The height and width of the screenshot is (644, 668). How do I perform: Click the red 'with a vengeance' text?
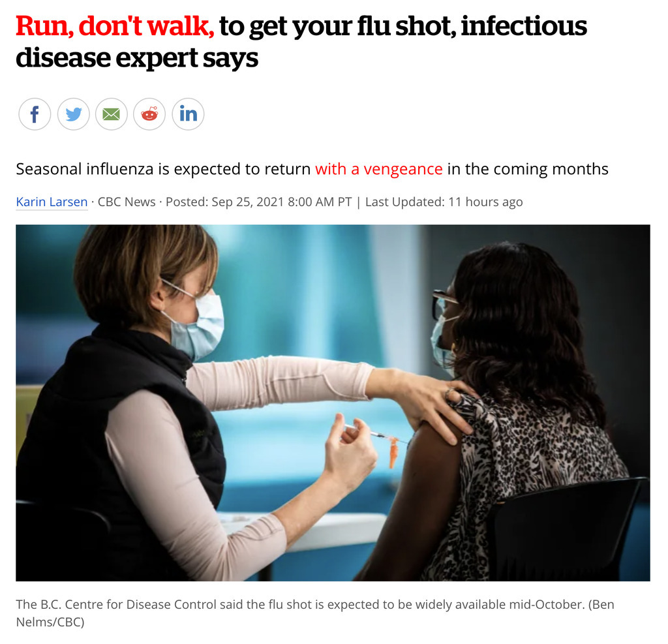click(x=379, y=169)
